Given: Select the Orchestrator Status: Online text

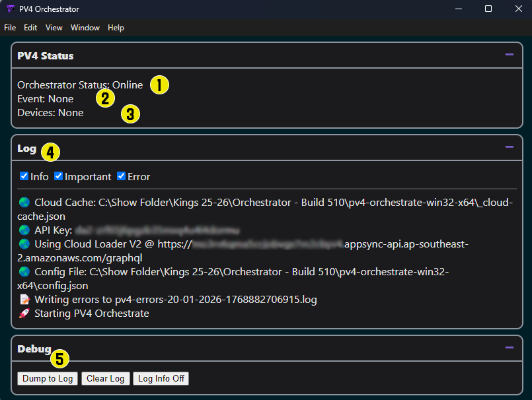Looking at the screenshot, I should click(x=80, y=84).
